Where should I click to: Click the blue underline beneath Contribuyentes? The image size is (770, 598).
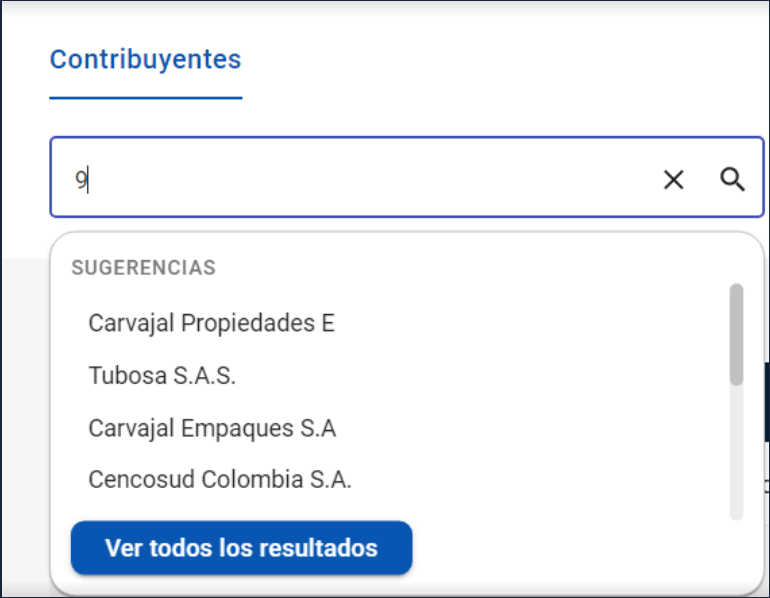(x=145, y=98)
